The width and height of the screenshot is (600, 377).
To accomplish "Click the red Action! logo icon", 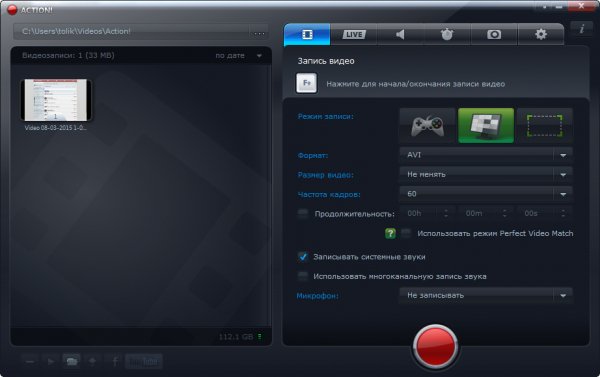I will (12, 10).
